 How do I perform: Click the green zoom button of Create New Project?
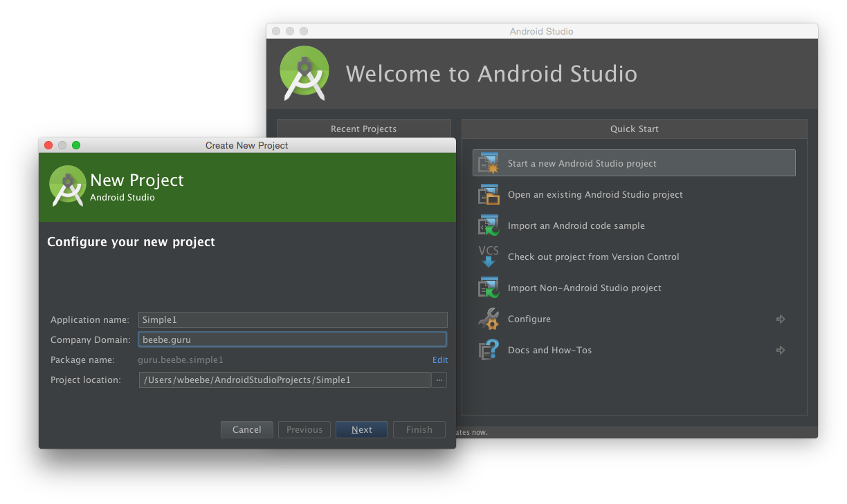(76, 145)
